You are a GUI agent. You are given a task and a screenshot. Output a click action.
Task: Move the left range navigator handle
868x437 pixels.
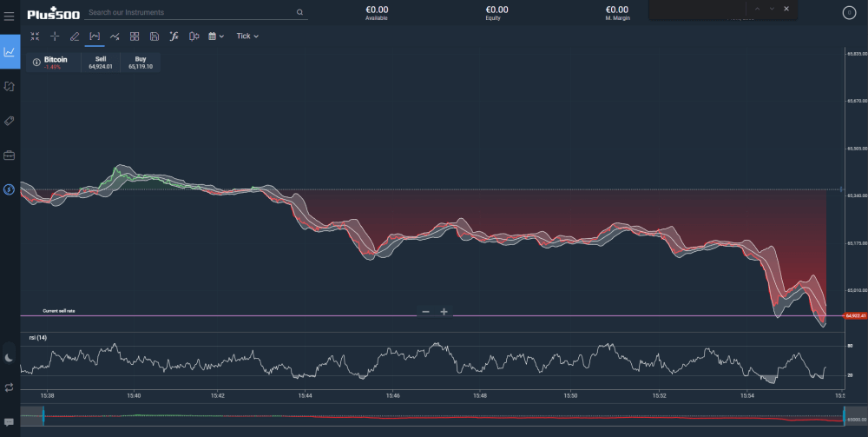tap(43, 416)
